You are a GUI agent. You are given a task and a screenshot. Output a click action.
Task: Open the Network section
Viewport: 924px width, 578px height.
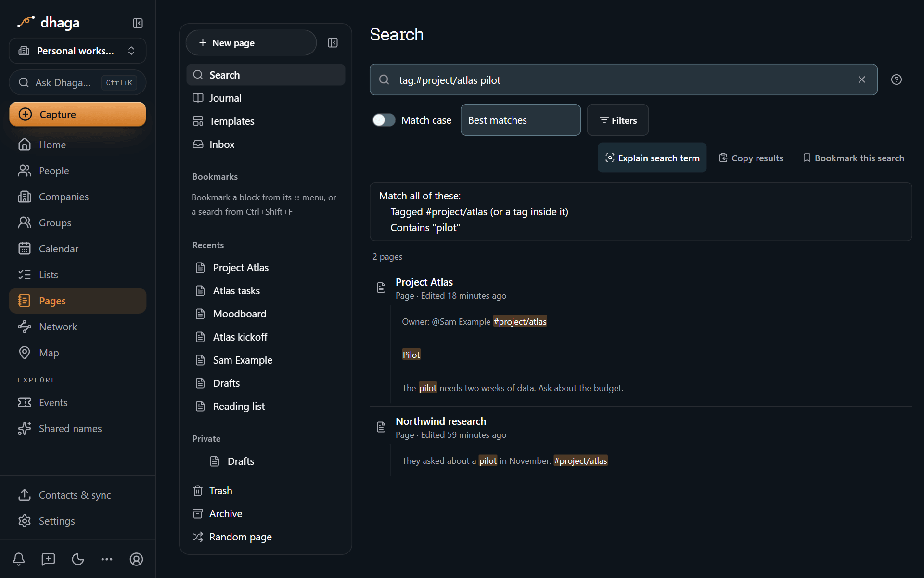77,327
